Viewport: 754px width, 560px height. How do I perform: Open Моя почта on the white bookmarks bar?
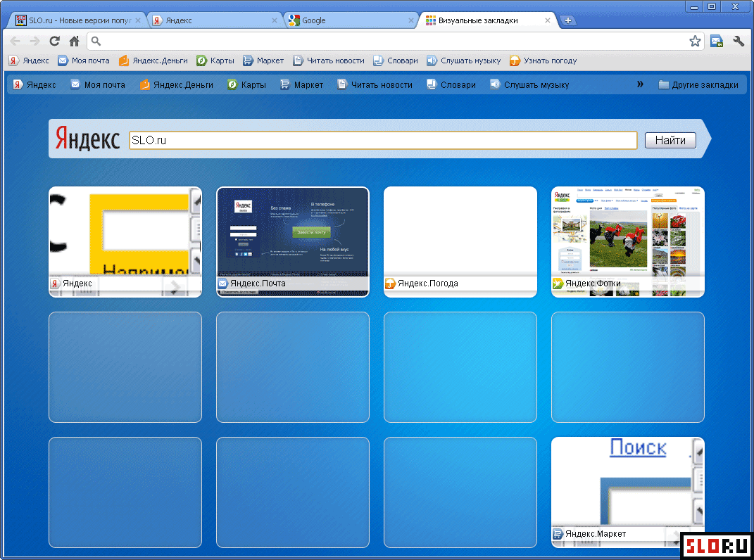[x=84, y=61]
